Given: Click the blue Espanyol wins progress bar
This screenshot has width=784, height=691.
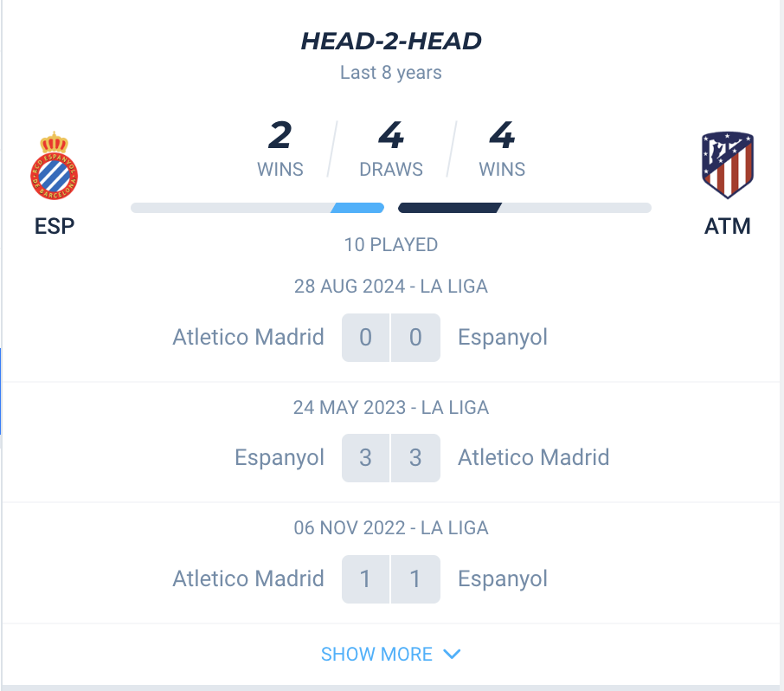Looking at the screenshot, I should point(357,208).
